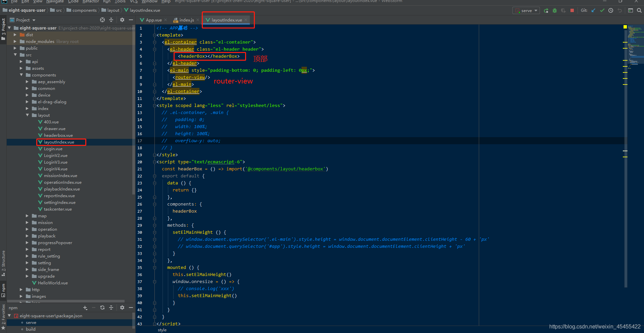
Task: Open Project panel gear settings
Action: click(x=122, y=20)
